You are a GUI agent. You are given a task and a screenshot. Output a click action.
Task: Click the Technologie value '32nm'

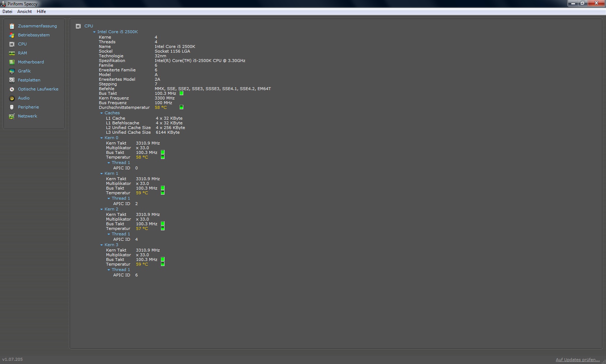coord(161,56)
